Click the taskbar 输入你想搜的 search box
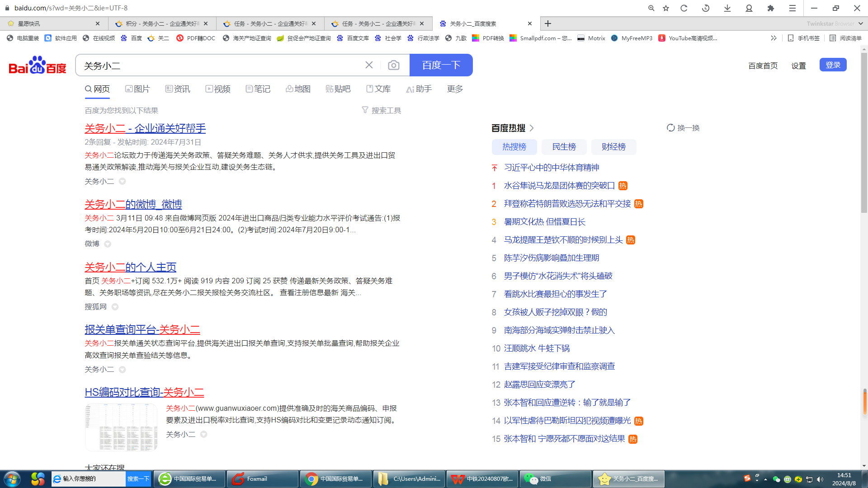 coord(88,479)
